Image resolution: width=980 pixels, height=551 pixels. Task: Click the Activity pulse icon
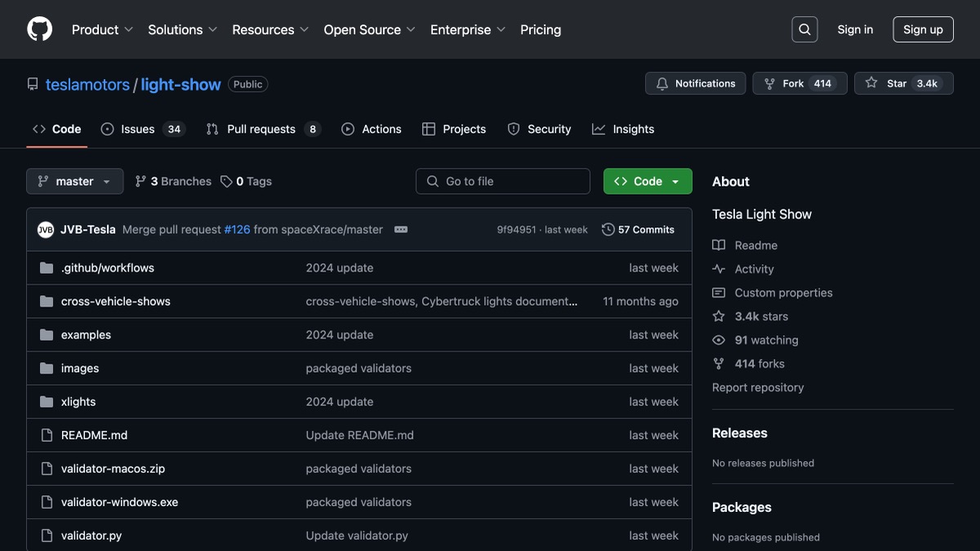719,269
